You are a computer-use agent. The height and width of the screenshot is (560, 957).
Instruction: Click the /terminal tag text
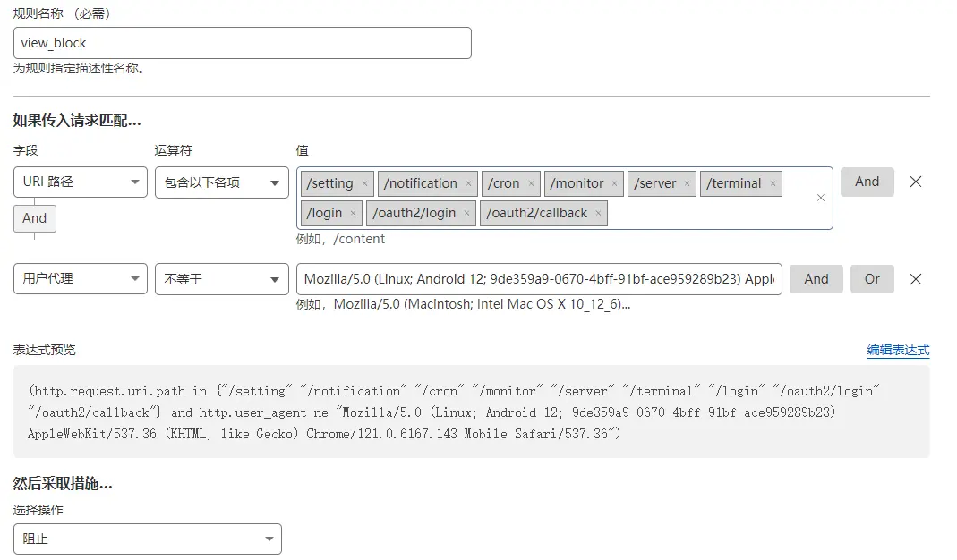point(733,183)
